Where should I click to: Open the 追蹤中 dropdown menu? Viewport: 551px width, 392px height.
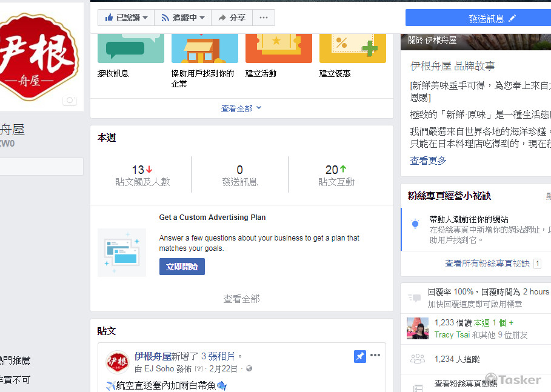202,18
